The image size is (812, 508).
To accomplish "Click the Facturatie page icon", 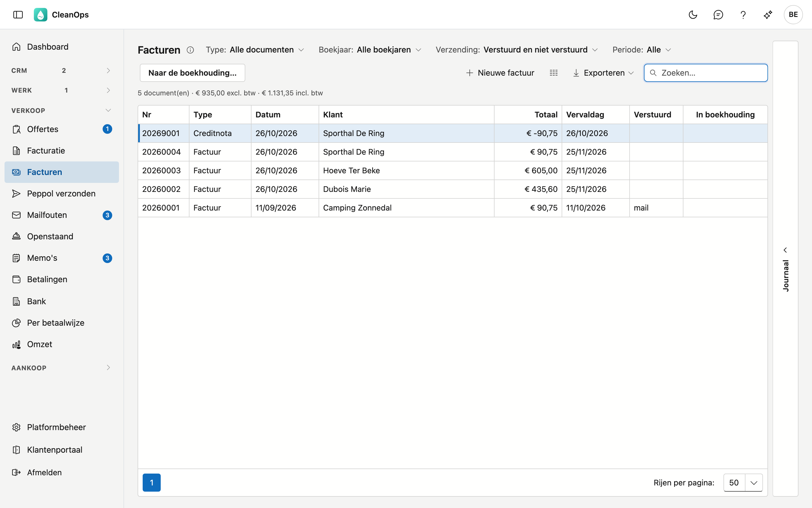I will click(x=16, y=150).
